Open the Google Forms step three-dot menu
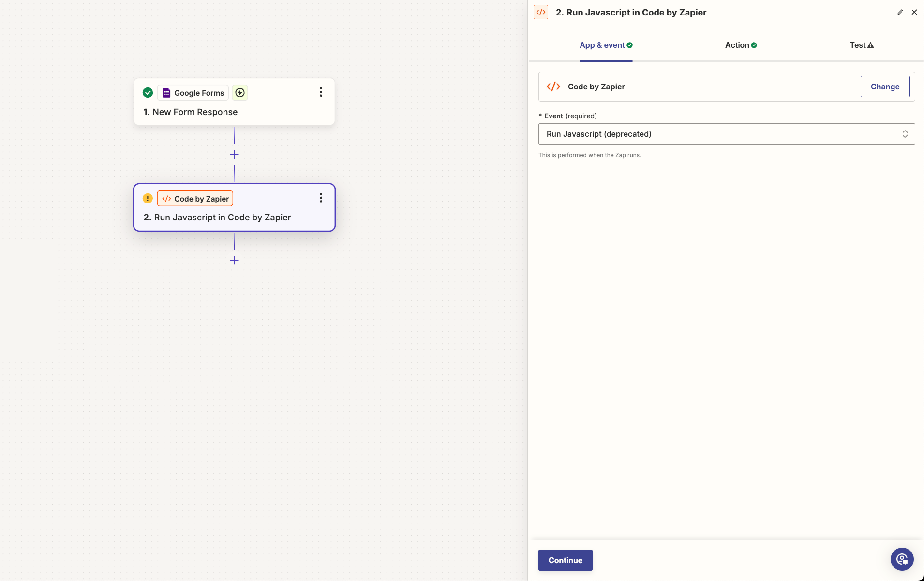The height and width of the screenshot is (581, 924). point(321,92)
